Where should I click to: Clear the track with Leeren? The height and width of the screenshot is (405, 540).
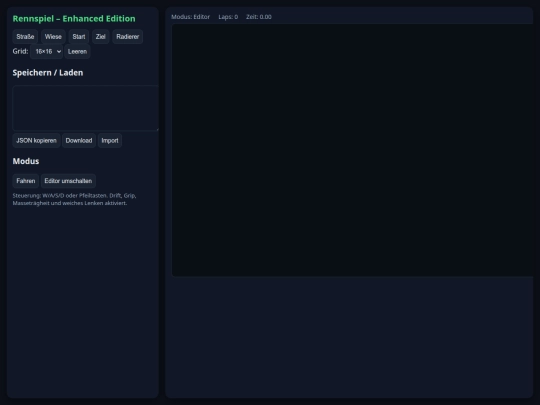[x=77, y=51]
